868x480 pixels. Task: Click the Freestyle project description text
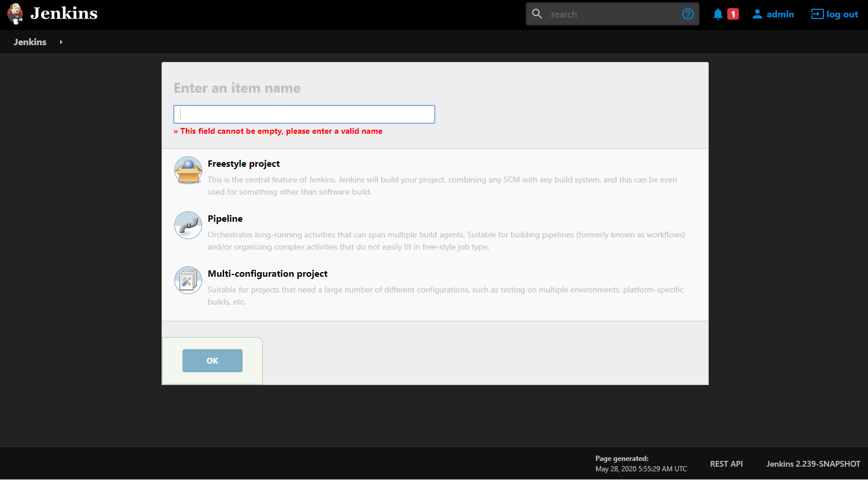pos(442,186)
